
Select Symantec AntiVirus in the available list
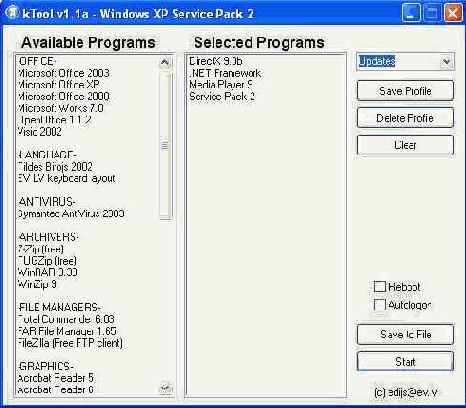(71, 213)
